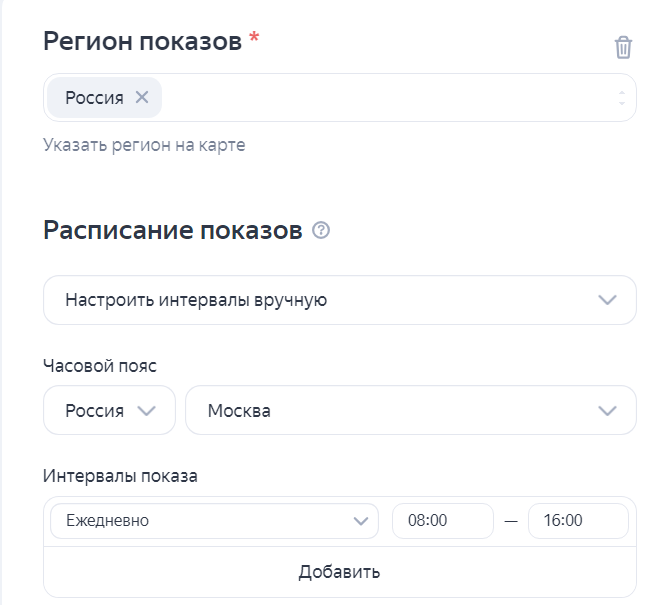Click the 'Часовой пояс' label

pos(100,366)
